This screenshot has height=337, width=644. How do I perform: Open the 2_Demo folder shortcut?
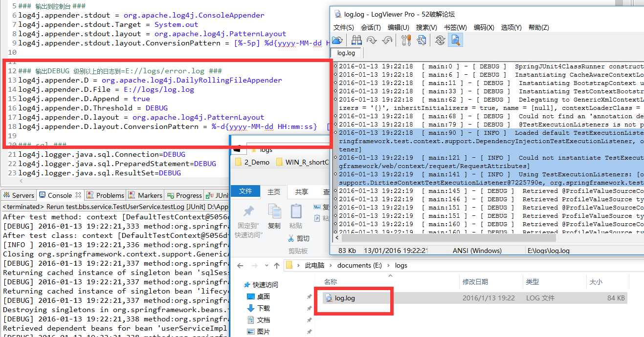[x=252, y=162]
